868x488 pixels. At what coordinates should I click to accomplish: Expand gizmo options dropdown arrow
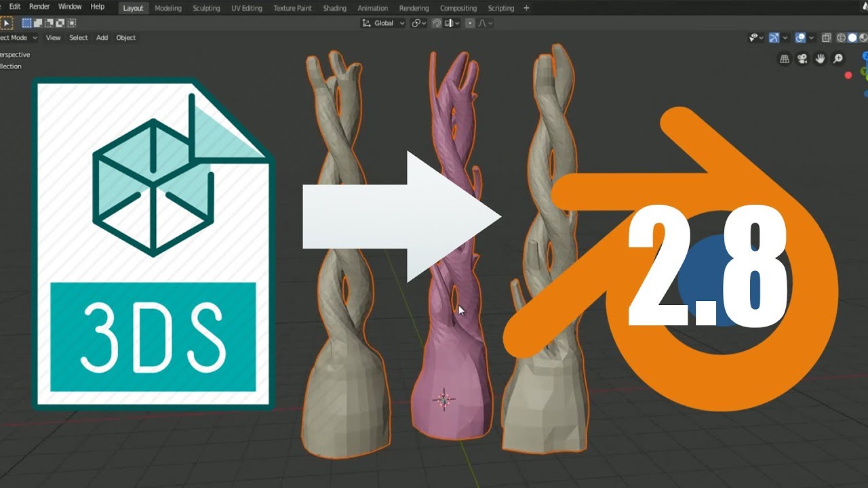(x=785, y=38)
